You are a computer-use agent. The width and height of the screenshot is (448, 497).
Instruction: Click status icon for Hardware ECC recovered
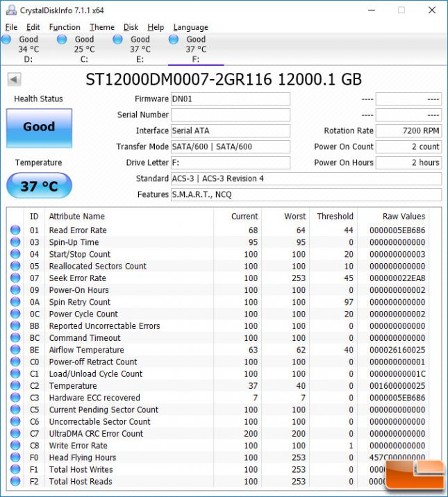tap(15, 398)
